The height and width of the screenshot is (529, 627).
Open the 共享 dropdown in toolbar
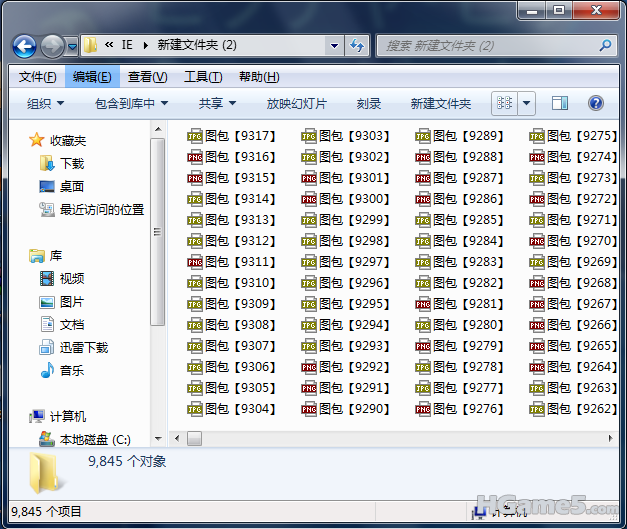tap(217, 103)
